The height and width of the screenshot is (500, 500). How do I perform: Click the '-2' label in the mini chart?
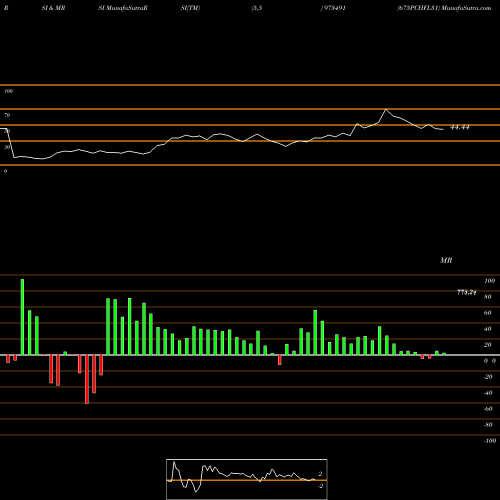(320, 486)
